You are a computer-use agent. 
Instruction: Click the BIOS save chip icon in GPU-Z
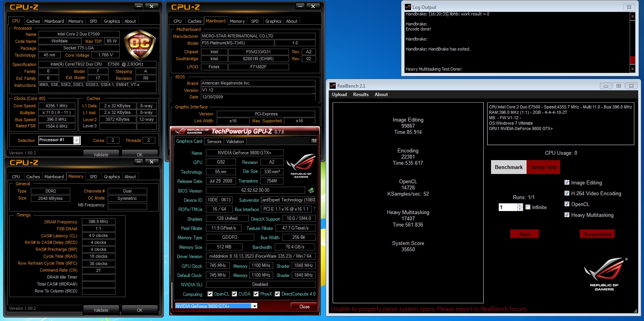tap(311, 190)
